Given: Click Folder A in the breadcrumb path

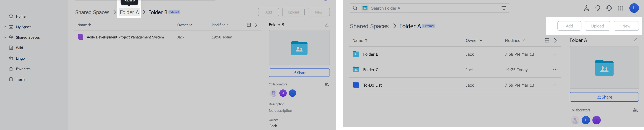Looking at the screenshot, I should (129, 12).
